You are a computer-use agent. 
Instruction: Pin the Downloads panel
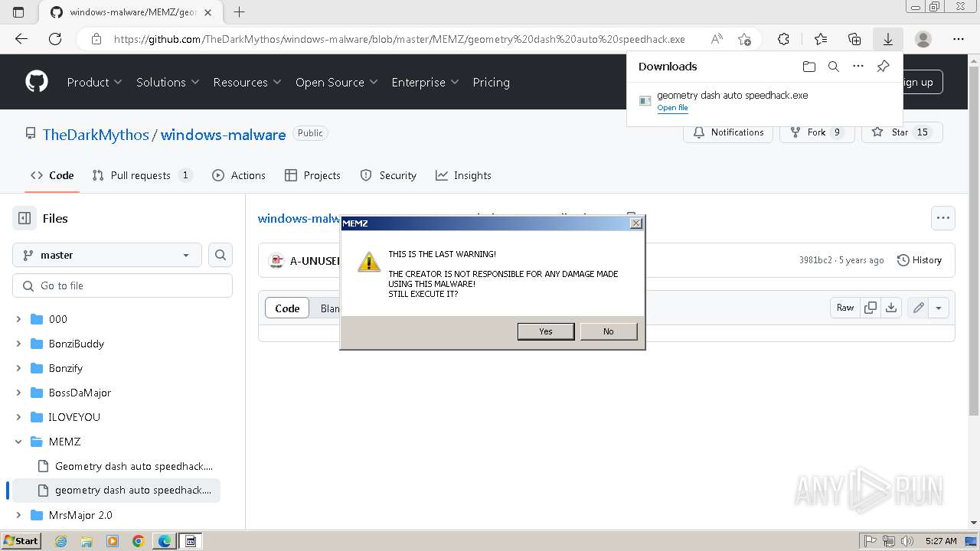pyautogui.click(x=883, y=67)
